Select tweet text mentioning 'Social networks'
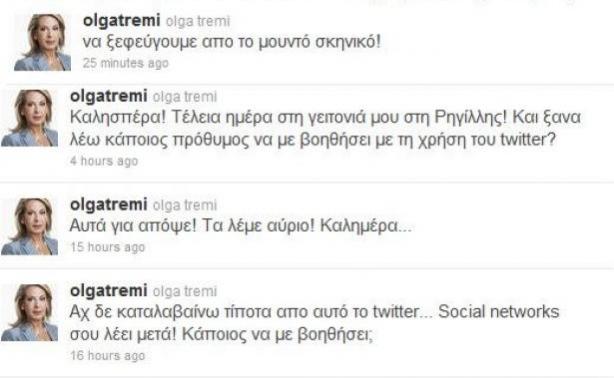 [314, 323]
